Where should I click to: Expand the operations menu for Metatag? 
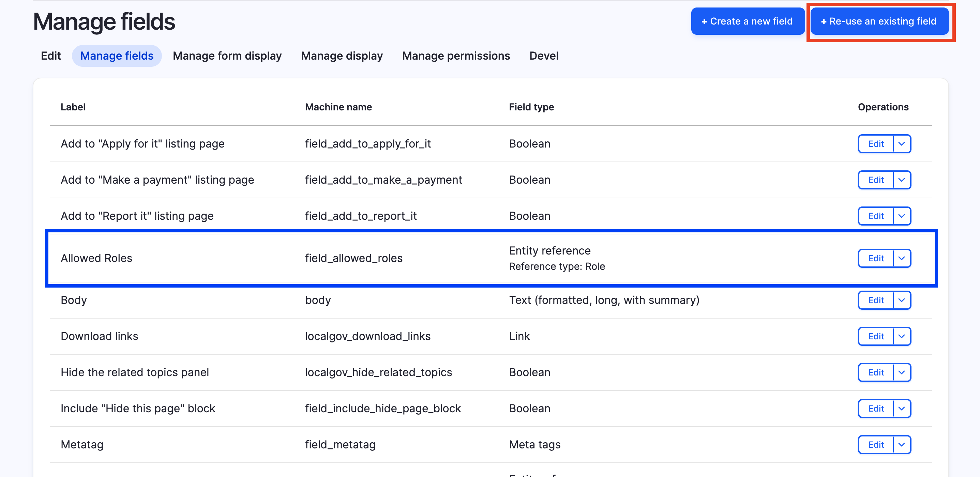pos(901,444)
